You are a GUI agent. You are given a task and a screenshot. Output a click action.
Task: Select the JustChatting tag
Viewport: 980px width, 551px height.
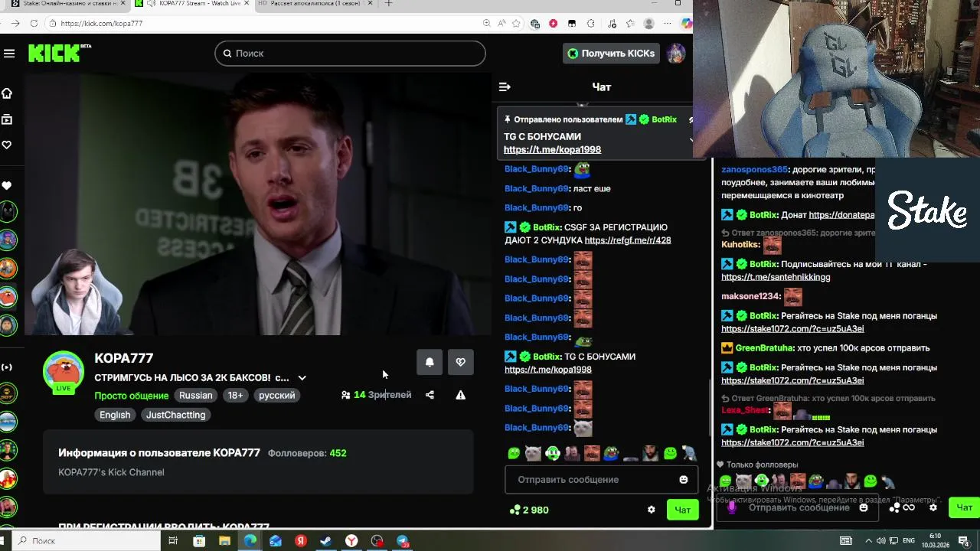(x=175, y=415)
